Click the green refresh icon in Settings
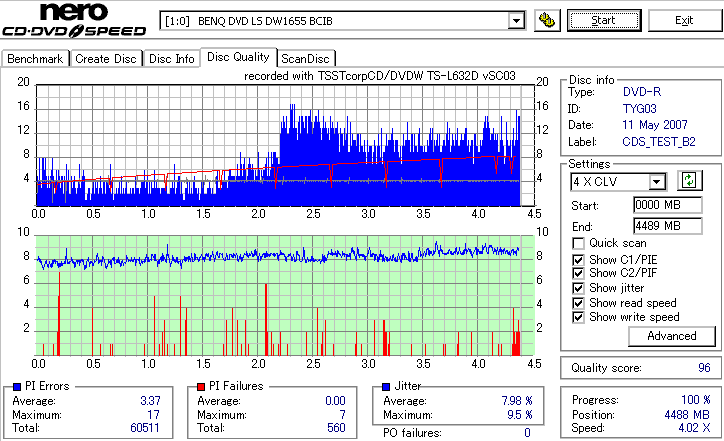 [x=689, y=181]
